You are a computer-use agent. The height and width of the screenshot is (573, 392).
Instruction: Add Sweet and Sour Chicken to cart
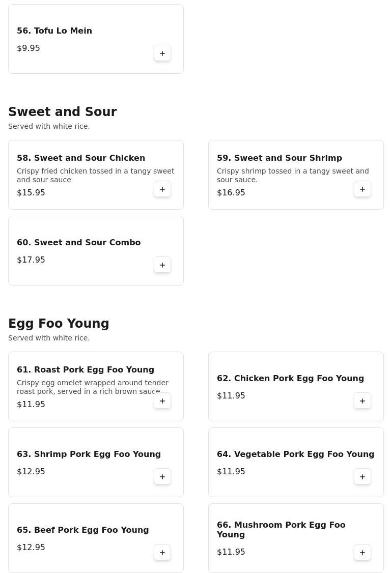tap(162, 189)
